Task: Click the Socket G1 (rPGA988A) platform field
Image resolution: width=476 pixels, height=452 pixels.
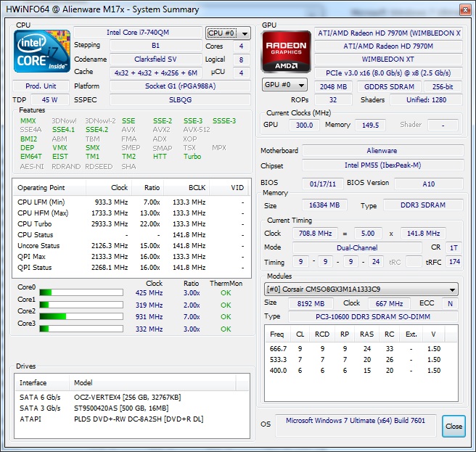Action: click(x=181, y=86)
